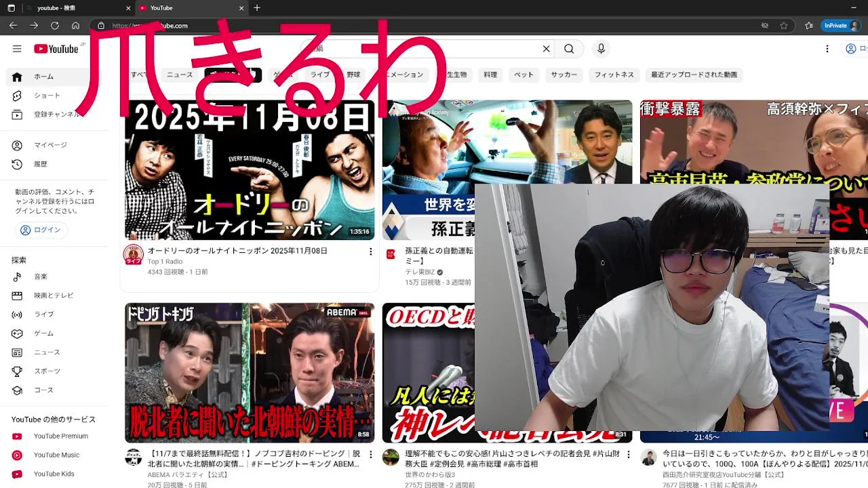Open the tracking prevention eye icon
The image size is (868, 488).
pos(765,26)
